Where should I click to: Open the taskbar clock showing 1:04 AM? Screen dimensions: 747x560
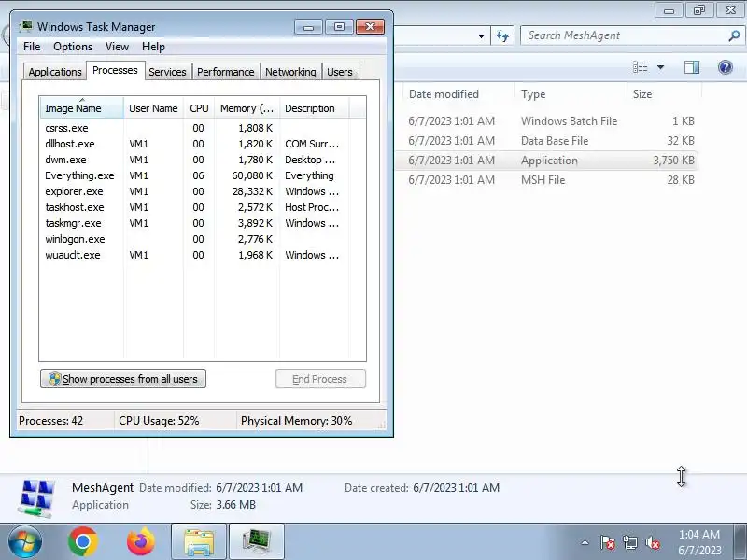[699, 542]
